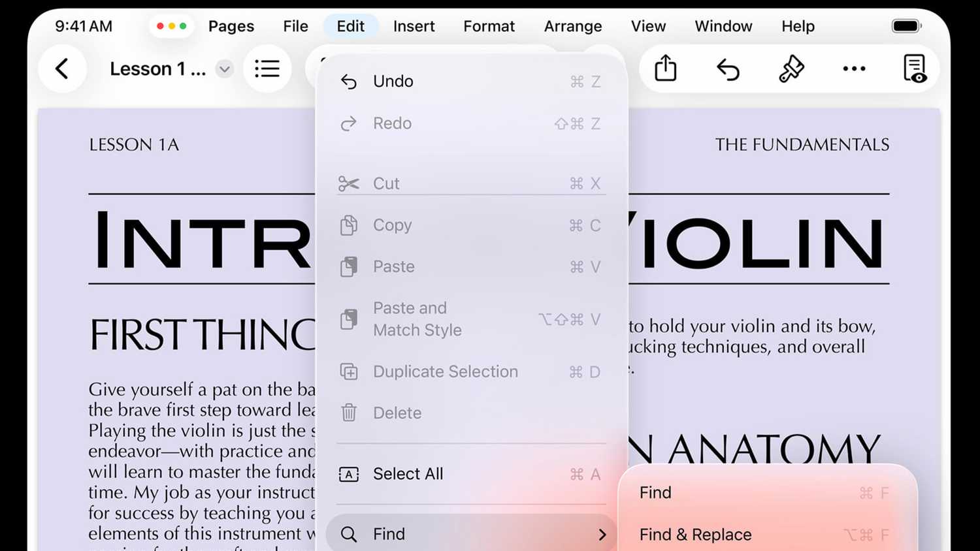The width and height of the screenshot is (980, 551).
Task: Open the Window menu
Action: 723,26
